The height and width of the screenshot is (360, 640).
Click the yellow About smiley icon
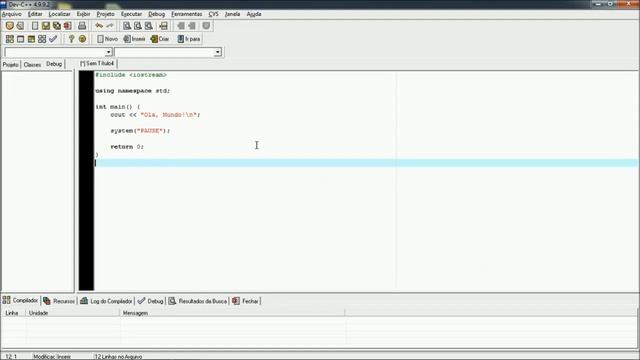82,39
